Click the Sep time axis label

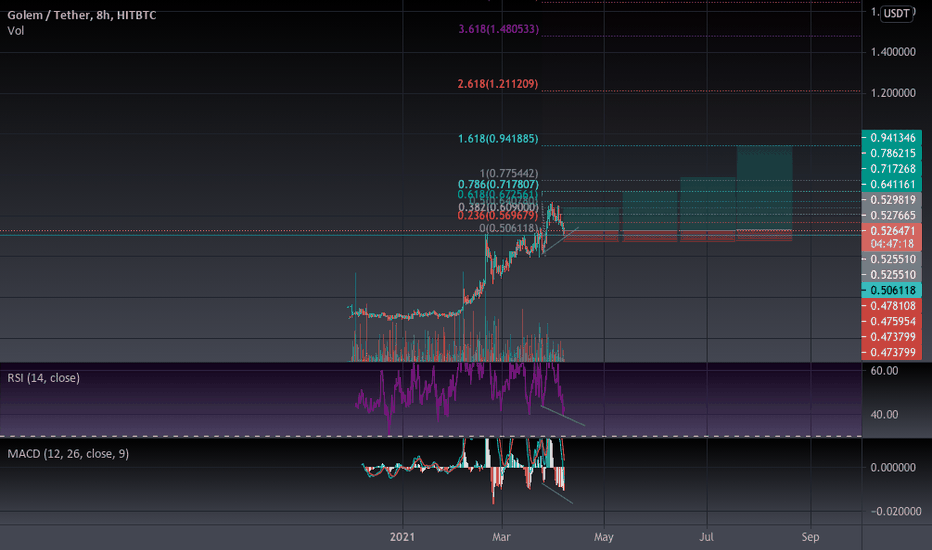point(810,537)
